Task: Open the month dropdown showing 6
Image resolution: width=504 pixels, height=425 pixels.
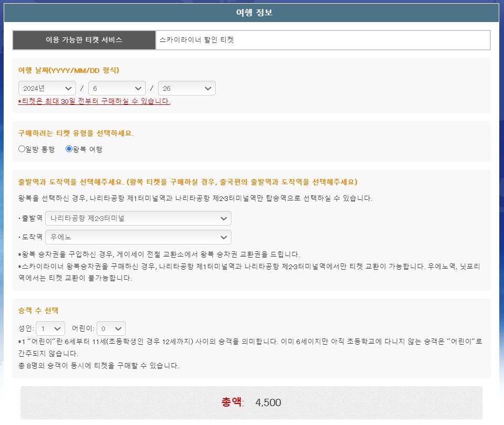Action: tap(117, 88)
